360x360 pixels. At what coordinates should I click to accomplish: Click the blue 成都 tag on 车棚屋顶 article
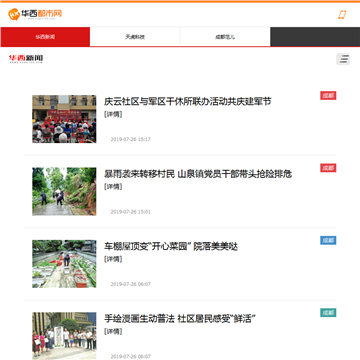tap(328, 240)
